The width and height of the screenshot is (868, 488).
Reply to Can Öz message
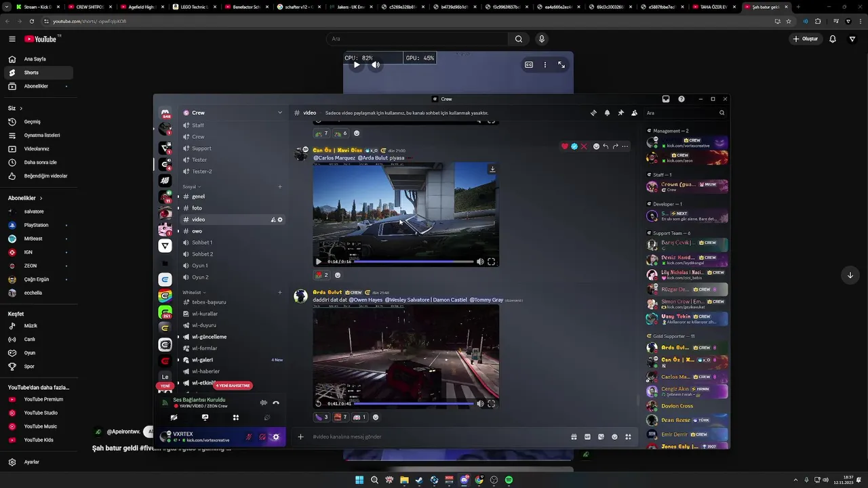pos(606,146)
